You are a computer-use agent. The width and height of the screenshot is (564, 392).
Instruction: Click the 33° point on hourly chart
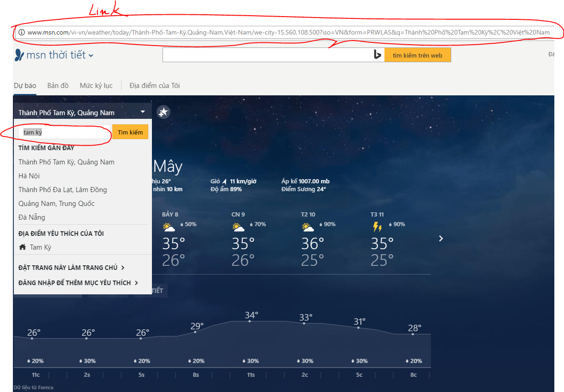pyautogui.click(x=304, y=323)
